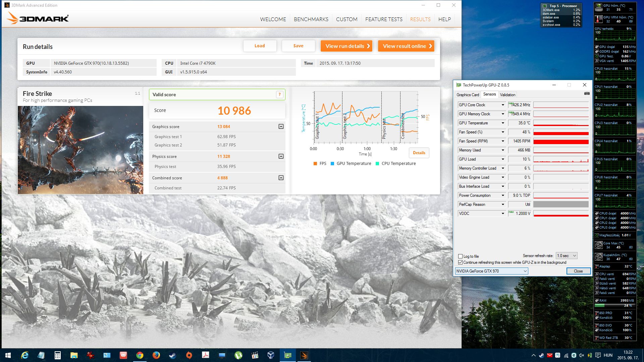Click the Details button under the chart
The image size is (644, 362).
[419, 153]
